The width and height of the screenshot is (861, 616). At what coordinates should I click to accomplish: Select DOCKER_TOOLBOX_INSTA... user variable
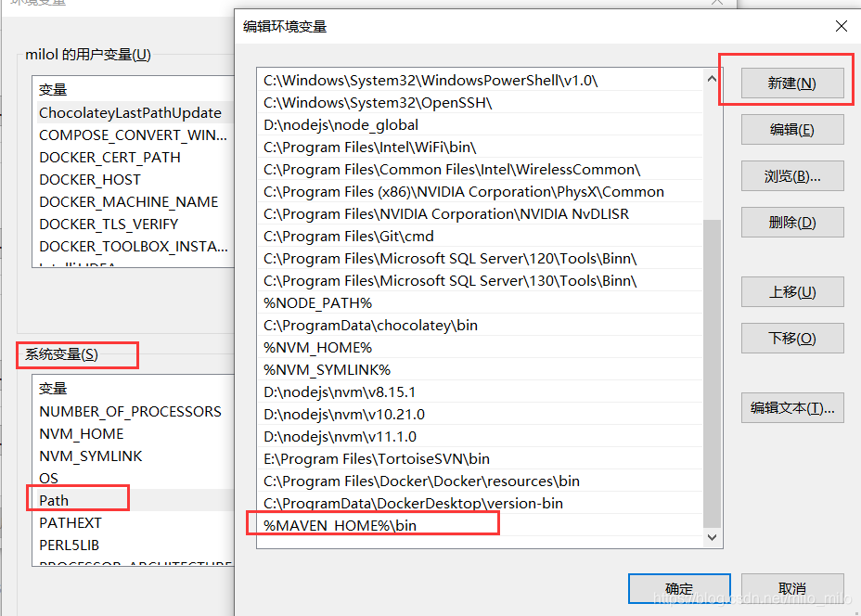pos(134,246)
